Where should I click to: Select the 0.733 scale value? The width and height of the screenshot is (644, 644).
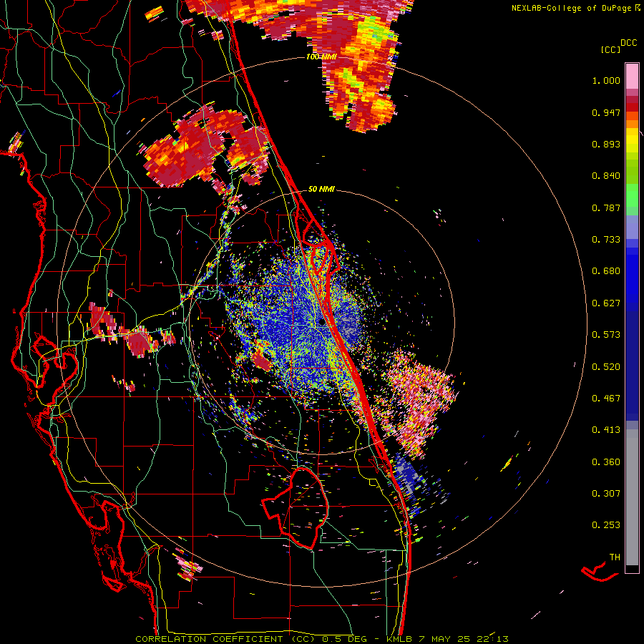point(606,240)
